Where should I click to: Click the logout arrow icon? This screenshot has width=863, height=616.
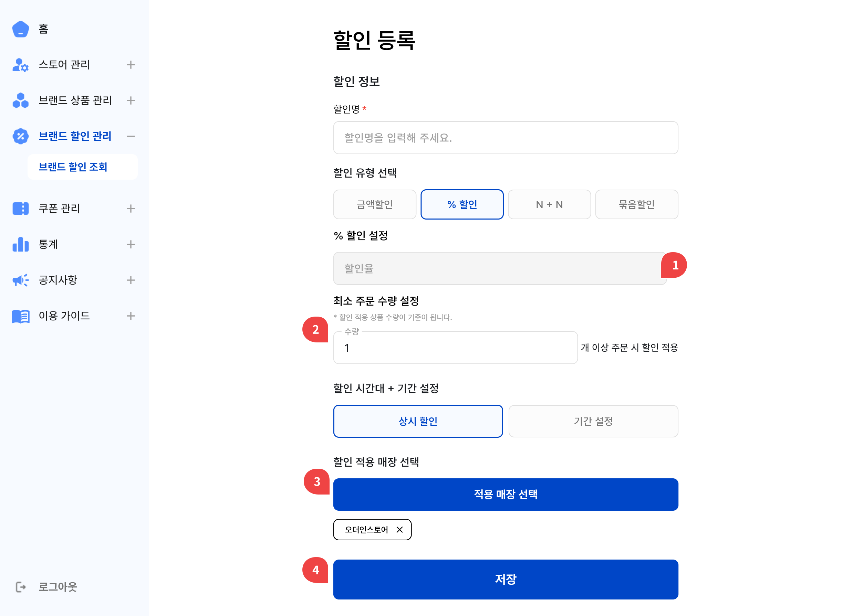coord(21,587)
